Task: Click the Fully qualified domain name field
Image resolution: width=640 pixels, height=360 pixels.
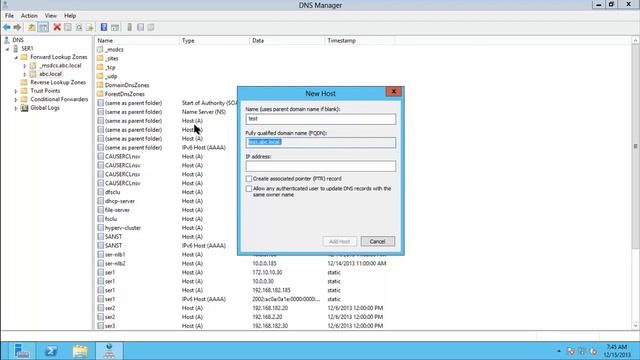Action: tap(320, 142)
